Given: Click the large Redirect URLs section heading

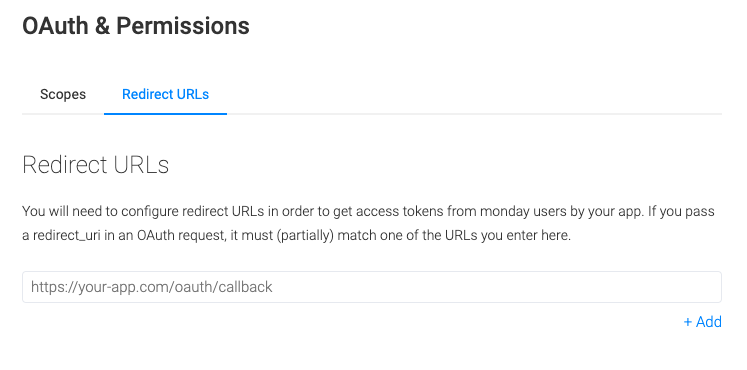Looking at the screenshot, I should pos(95,165).
